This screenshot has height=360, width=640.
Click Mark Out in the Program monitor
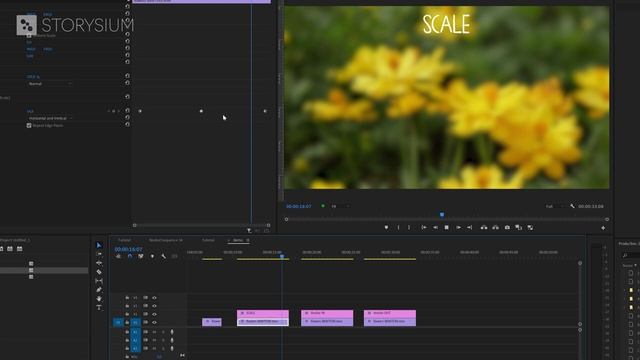(409, 227)
